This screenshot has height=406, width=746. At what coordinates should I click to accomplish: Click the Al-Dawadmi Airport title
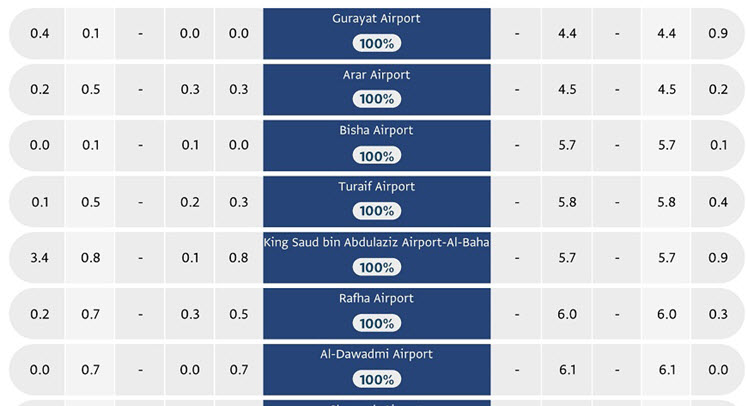point(376,355)
